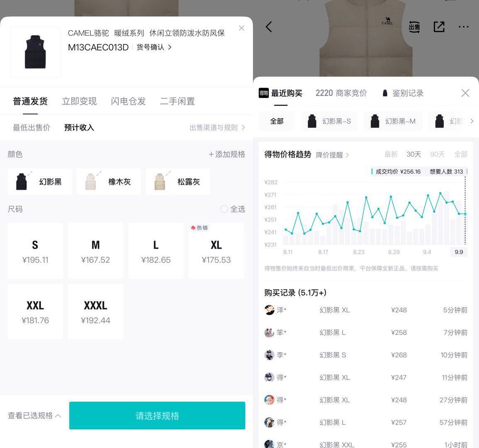
Task: Toggle the 全选 select-all radio
Action: point(224,209)
